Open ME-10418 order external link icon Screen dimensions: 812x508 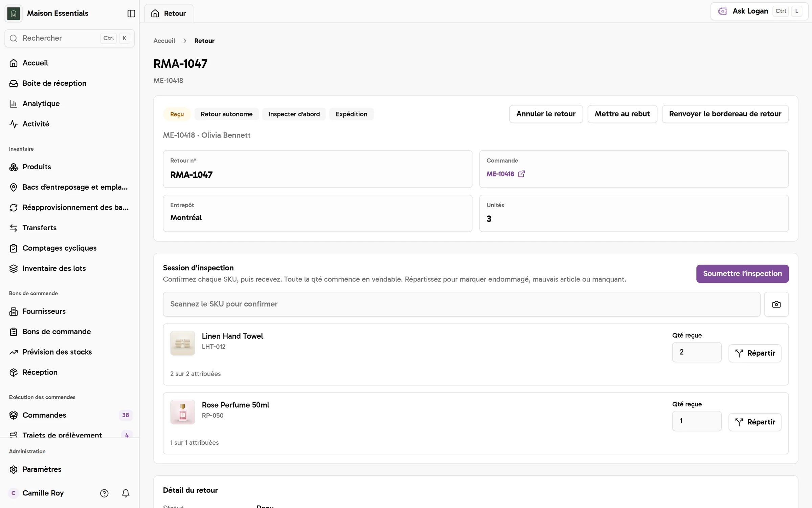pyautogui.click(x=521, y=174)
